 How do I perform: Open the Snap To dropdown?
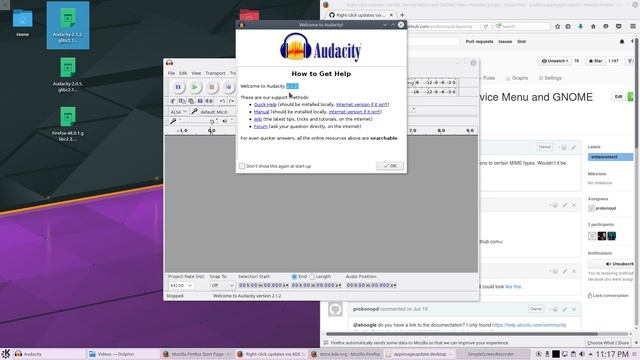pos(222,285)
